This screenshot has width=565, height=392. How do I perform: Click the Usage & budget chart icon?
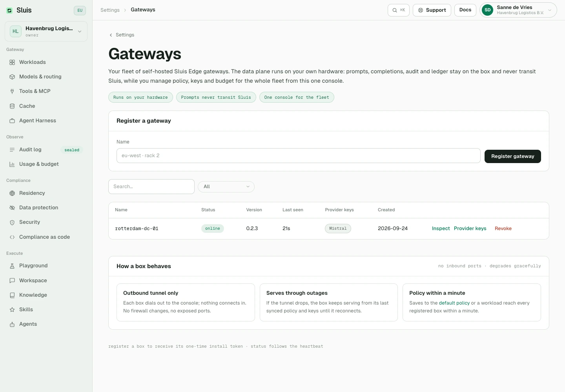pos(12,164)
